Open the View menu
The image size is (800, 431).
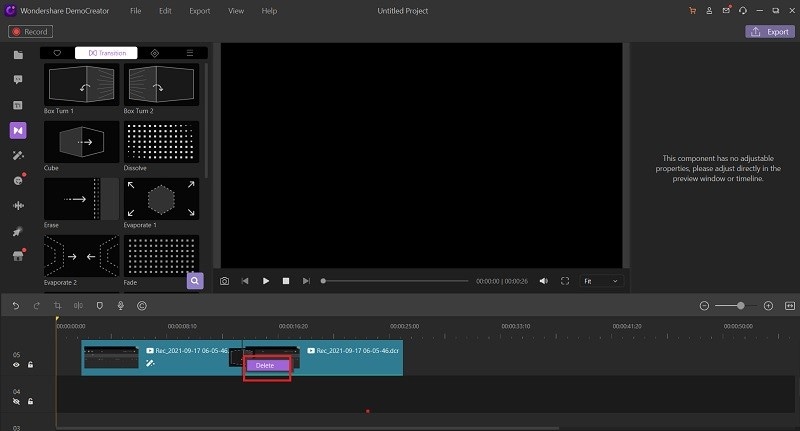236,11
